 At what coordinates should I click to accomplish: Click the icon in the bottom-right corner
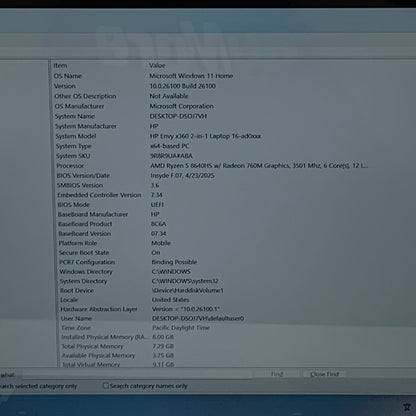pyautogui.click(x=406, y=407)
